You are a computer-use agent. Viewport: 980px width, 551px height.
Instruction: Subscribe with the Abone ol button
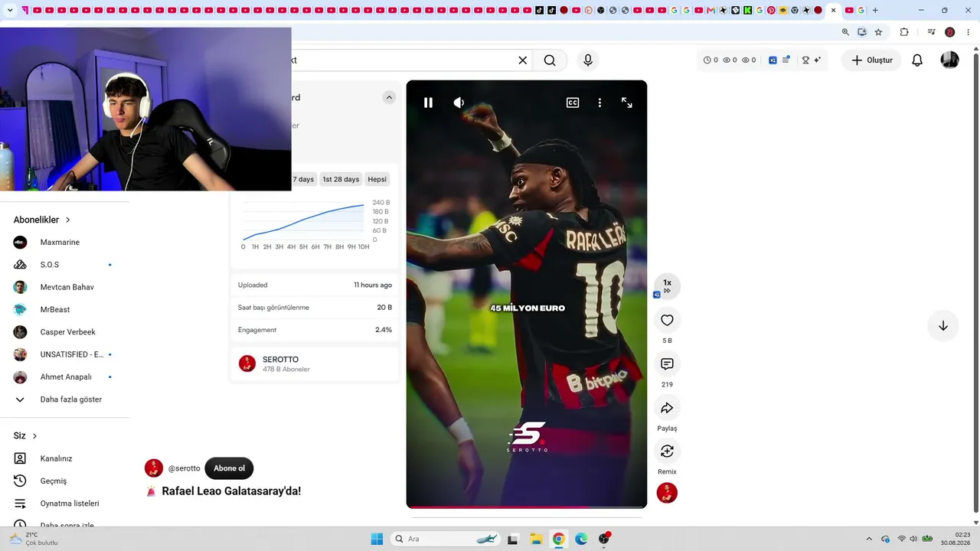(x=229, y=468)
